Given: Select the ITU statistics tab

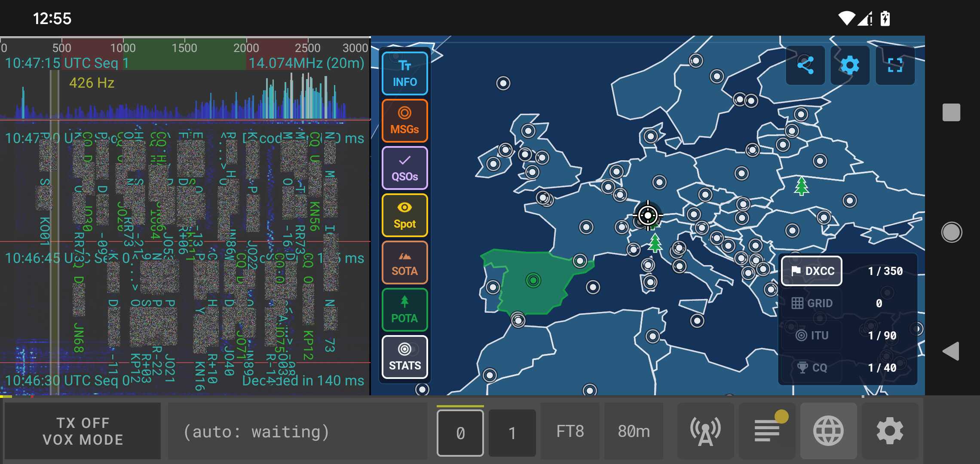Looking at the screenshot, I should point(812,336).
